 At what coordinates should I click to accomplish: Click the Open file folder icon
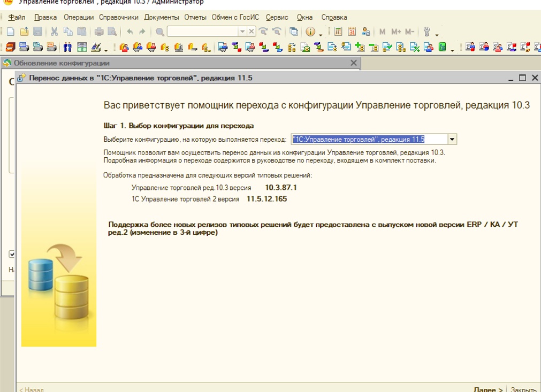click(24, 32)
